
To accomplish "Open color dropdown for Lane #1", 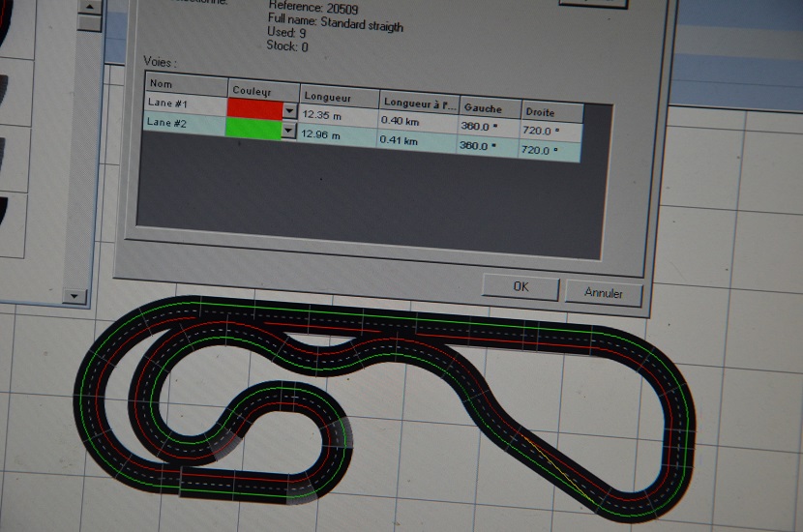I will 290,111.
